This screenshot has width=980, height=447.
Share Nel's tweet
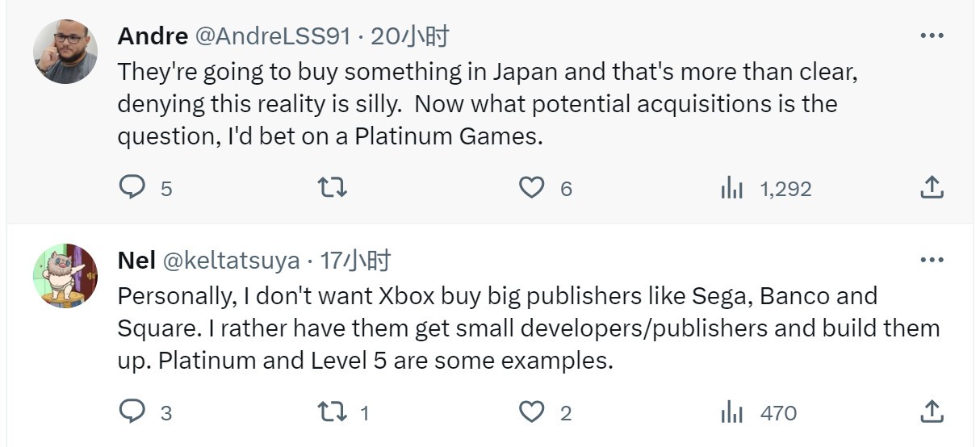(x=932, y=412)
